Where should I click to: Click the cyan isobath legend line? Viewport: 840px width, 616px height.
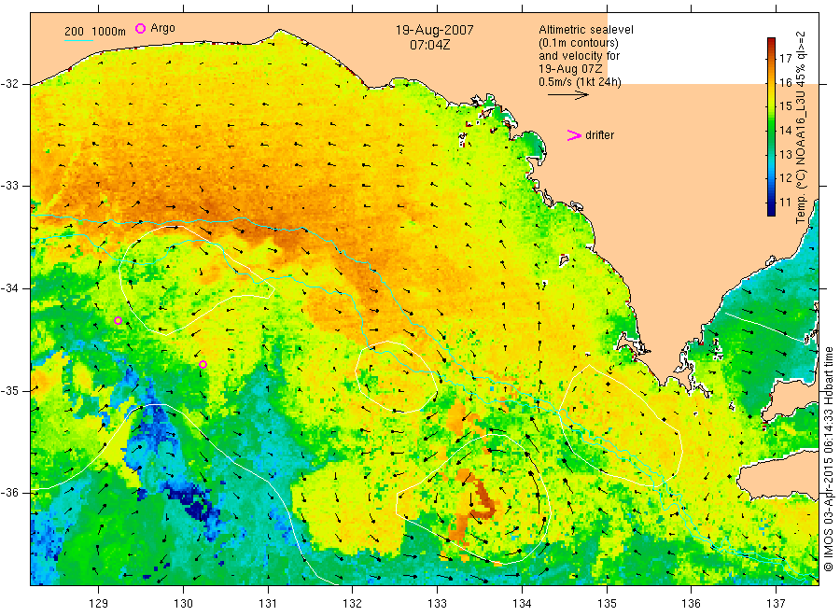(x=78, y=41)
